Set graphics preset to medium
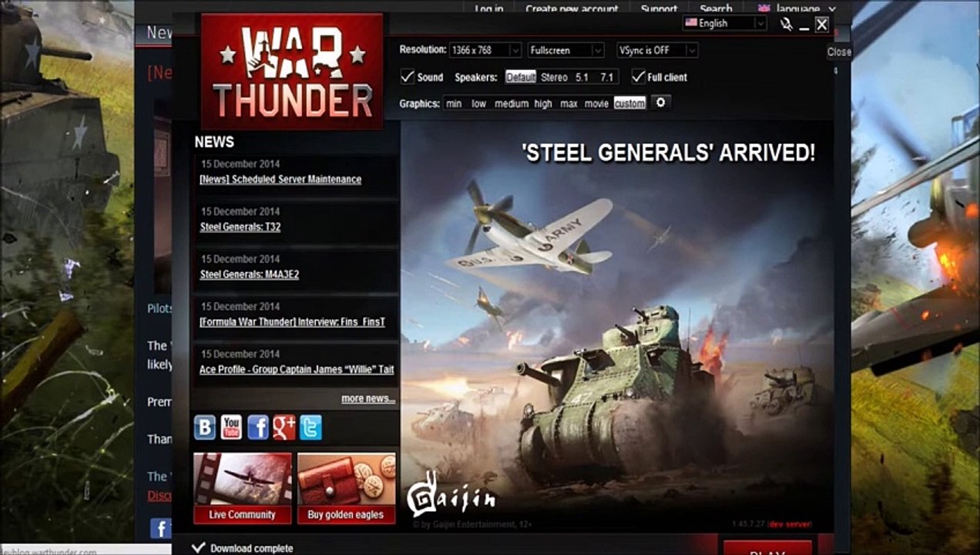 click(512, 103)
